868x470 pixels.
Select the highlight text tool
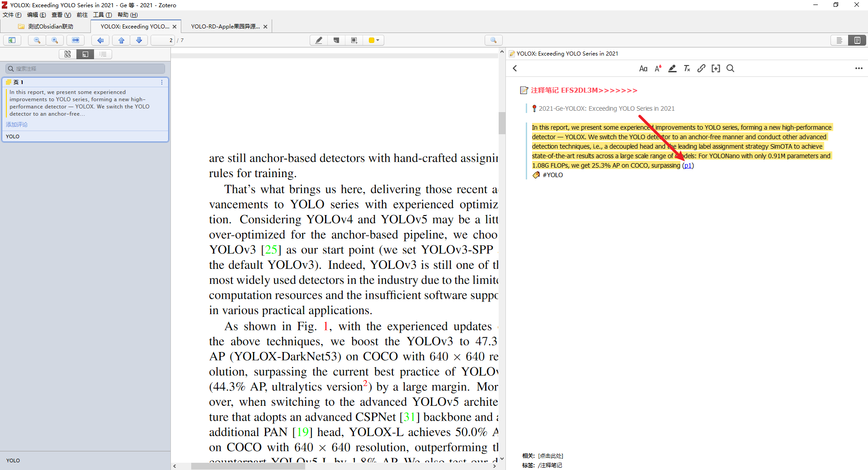319,40
